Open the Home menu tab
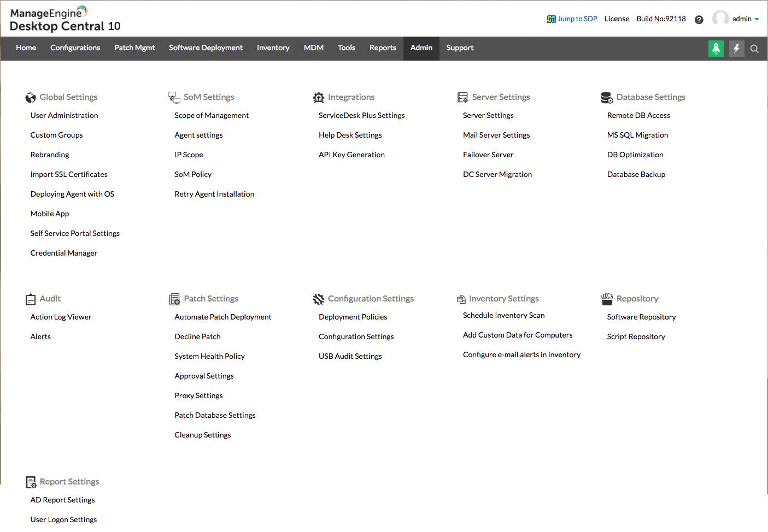Image resolution: width=768 pixels, height=532 pixels. tap(26, 48)
